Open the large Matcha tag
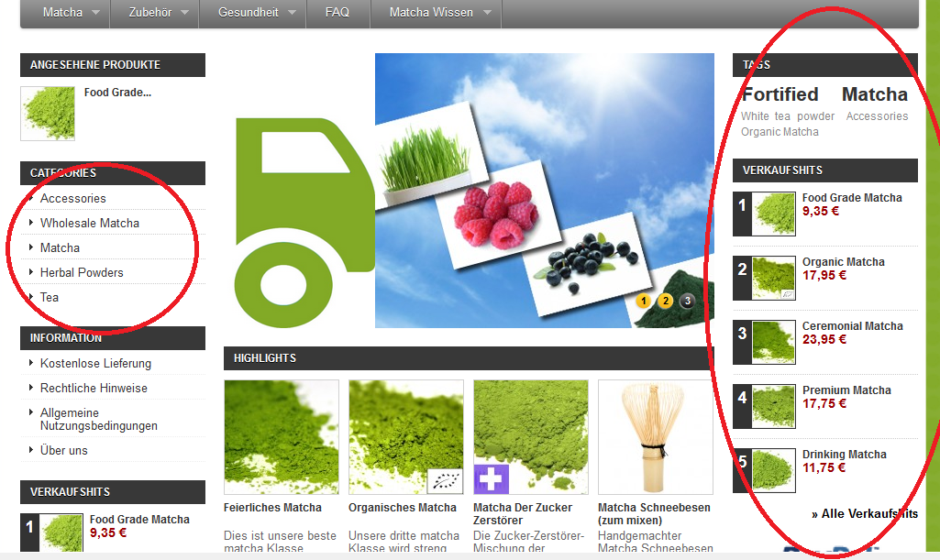Screen dimensions: 940x560 coord(875,94)
